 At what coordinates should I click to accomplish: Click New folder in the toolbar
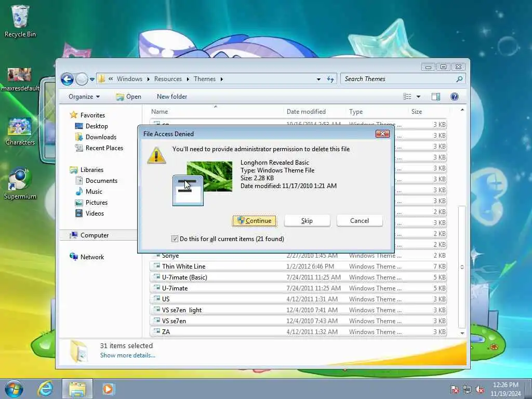171,97
